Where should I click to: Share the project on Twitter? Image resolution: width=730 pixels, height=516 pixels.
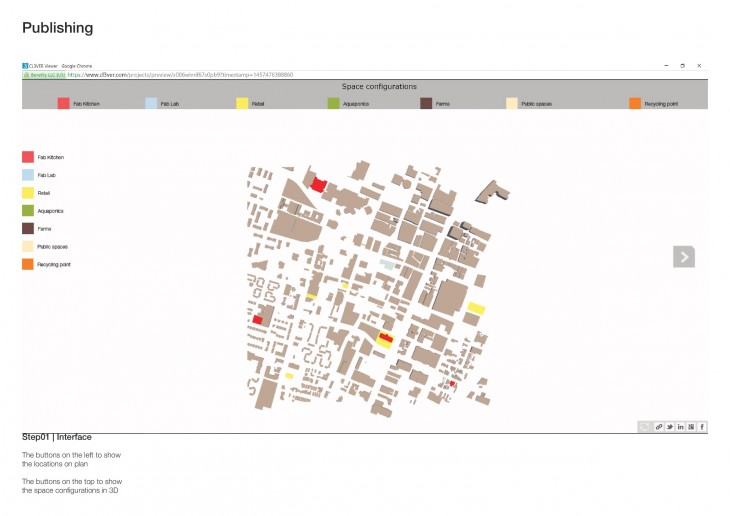coord(669,427)
